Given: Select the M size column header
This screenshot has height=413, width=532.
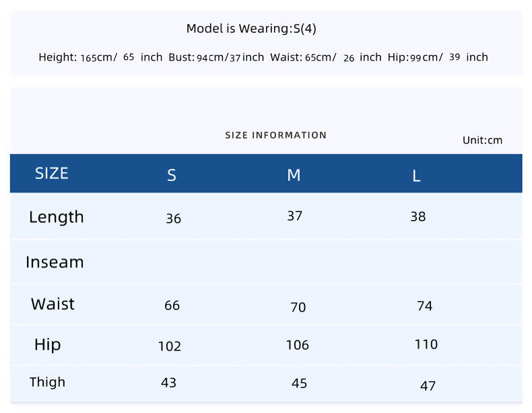Looking at the screenshot, I should [294, 175].
